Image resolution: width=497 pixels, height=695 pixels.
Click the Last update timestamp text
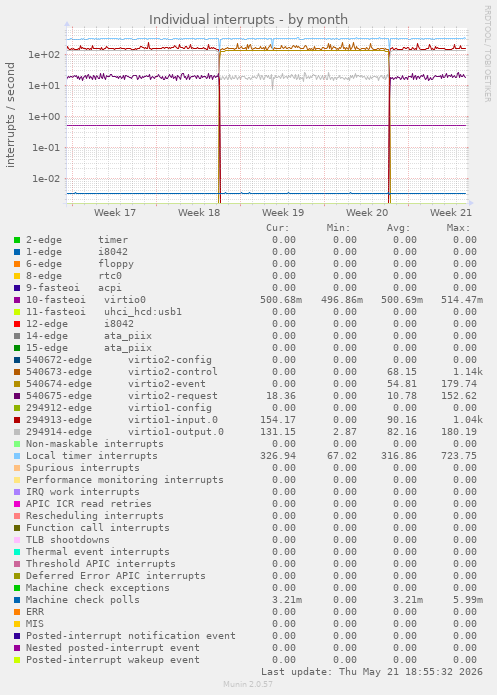pyautogui.click(x=372, y=672)
